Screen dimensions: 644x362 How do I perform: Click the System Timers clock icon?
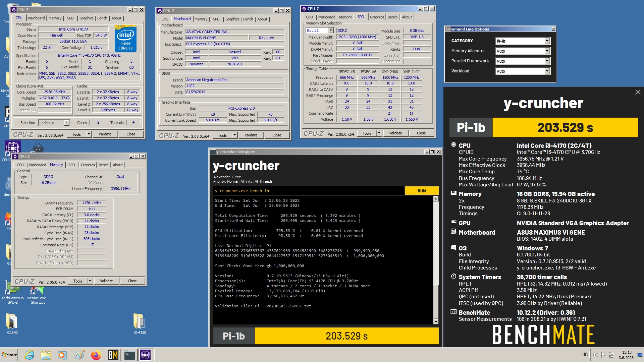pos(453,276)
